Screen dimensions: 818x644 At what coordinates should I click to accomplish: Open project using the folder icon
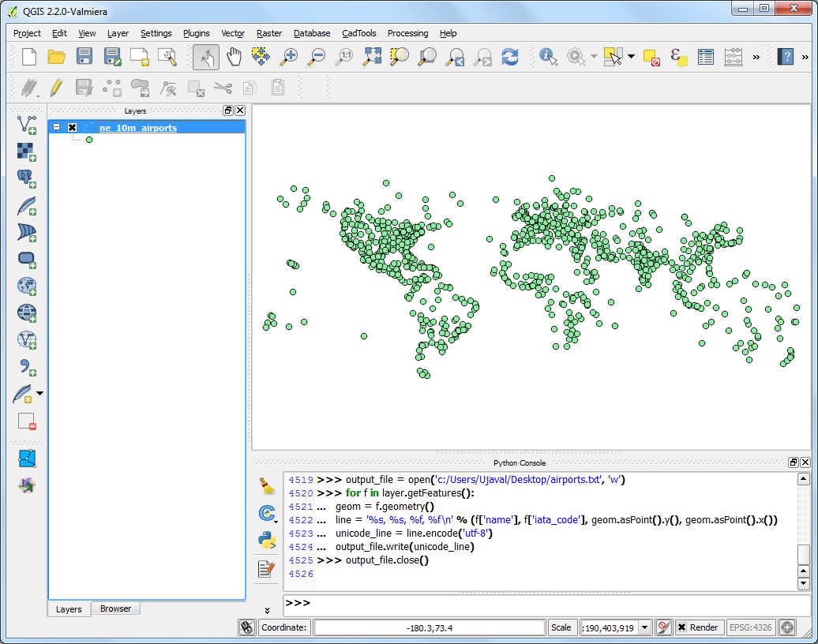(x=56, y=56)
